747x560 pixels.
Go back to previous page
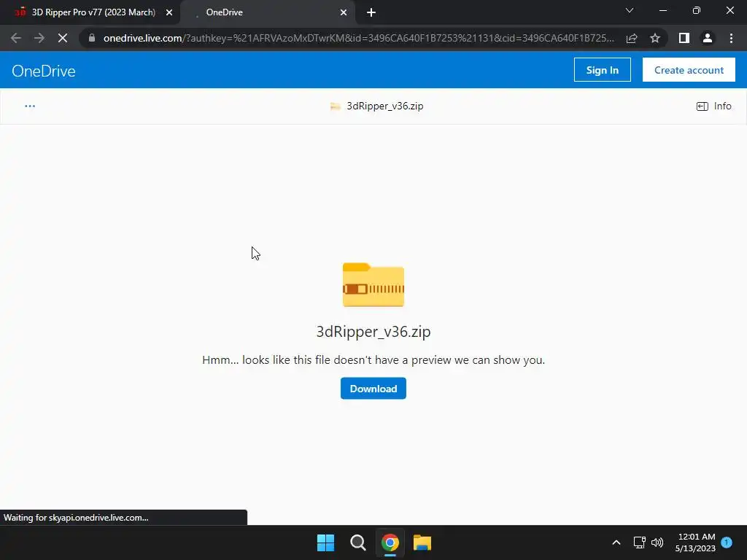point(16,38)
